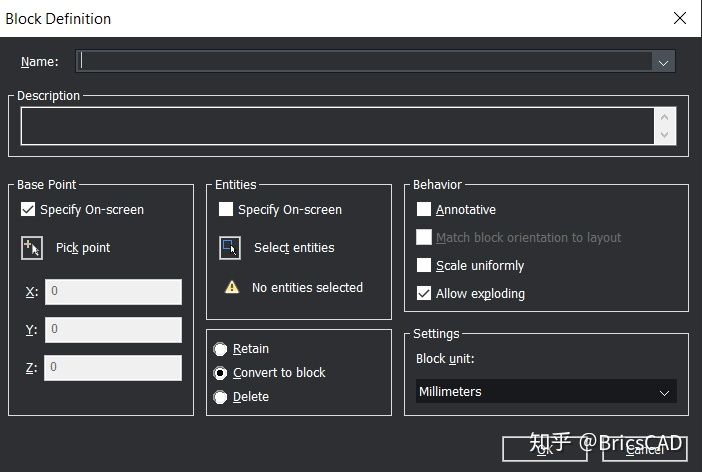
Task: Click the Description scroll down arrow
Action: tap(664, 135)
